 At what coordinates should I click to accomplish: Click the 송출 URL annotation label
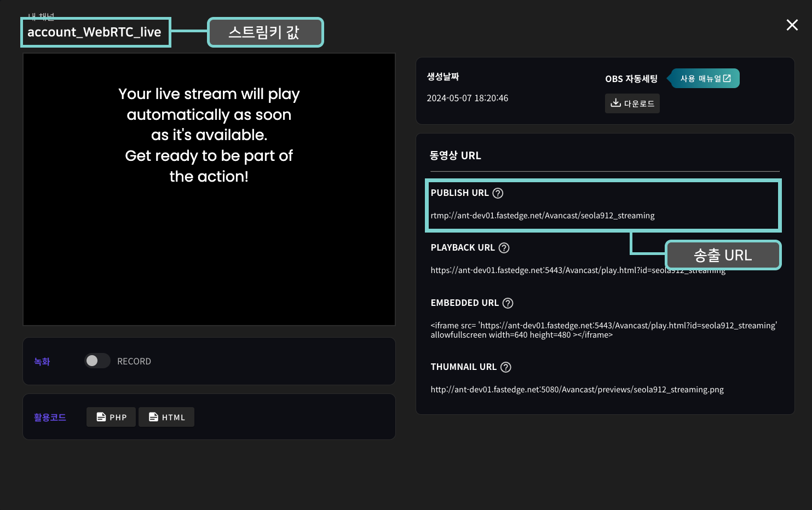pyautogui.click(x=723, y=255)
